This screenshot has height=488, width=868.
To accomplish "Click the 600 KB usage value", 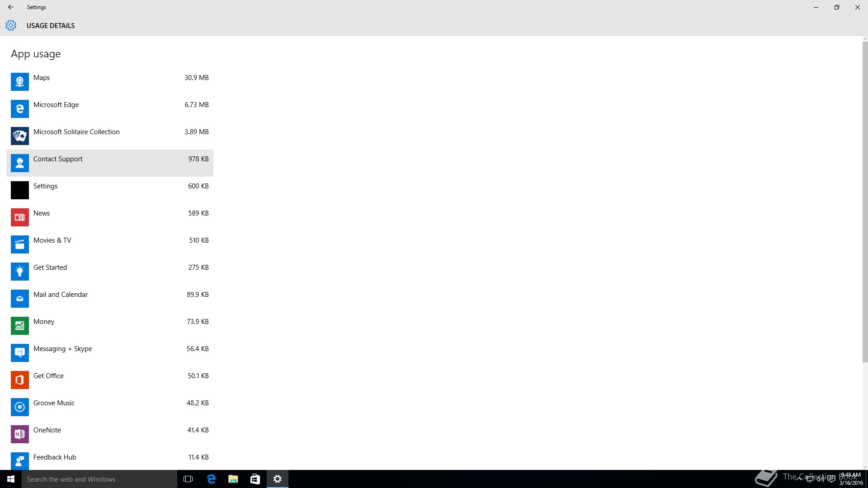I will tap(198, 186).
